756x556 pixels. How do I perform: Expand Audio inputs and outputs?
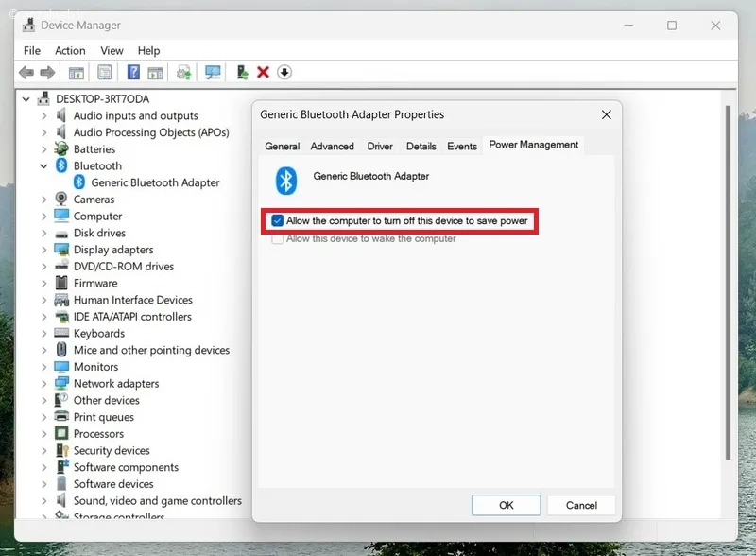[x=43, y=115]
